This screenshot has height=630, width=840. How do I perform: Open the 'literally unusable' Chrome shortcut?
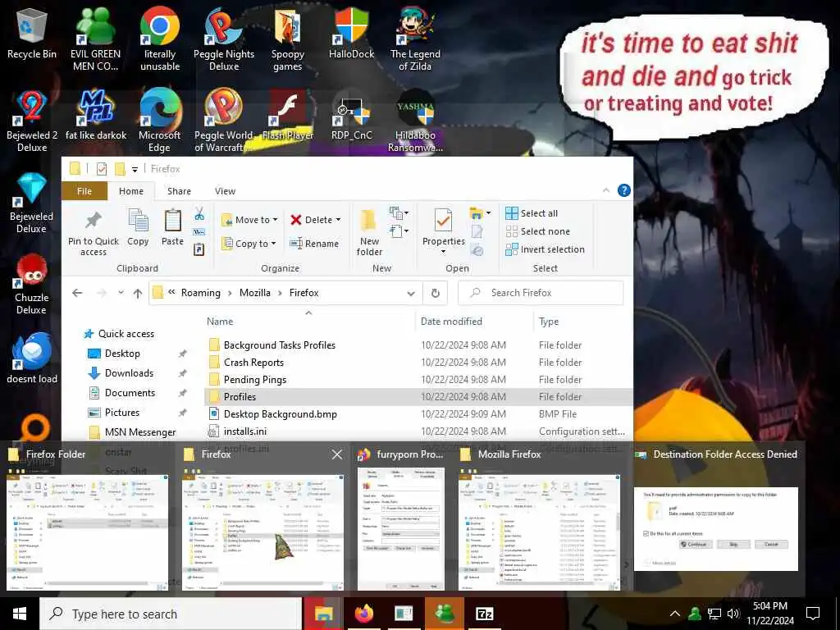coord(160,39)
